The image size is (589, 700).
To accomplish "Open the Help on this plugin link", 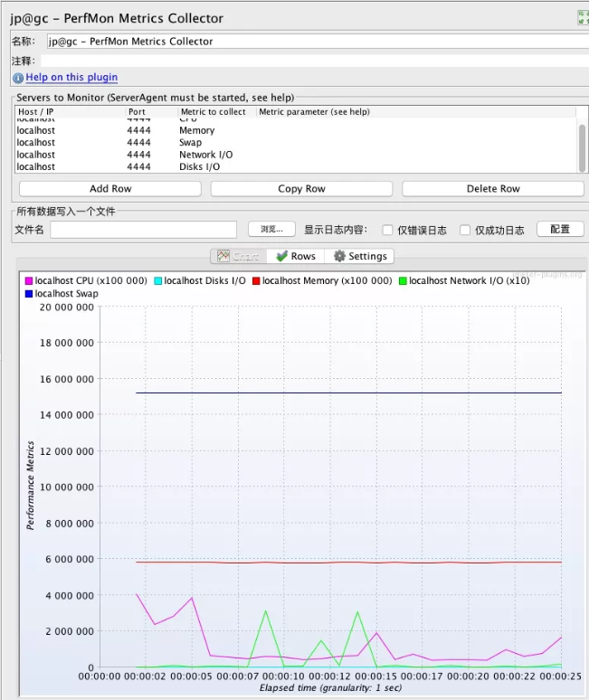I will pos(71,77).
